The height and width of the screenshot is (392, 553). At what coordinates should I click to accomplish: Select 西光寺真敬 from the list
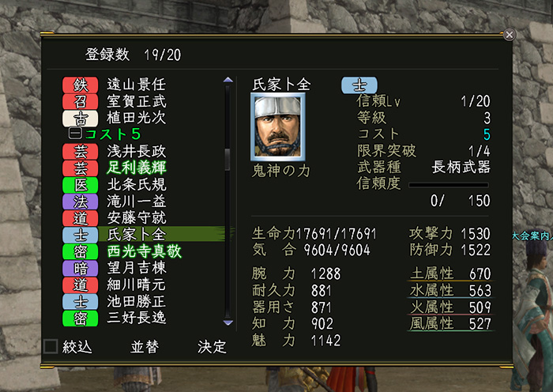(144, 251)
